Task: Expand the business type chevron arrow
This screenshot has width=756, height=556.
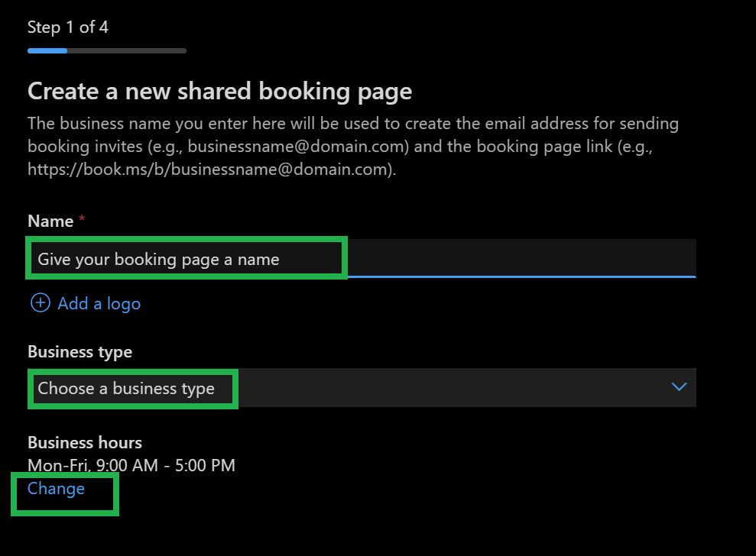Action: pyautogui.click(x=679, y=387)
